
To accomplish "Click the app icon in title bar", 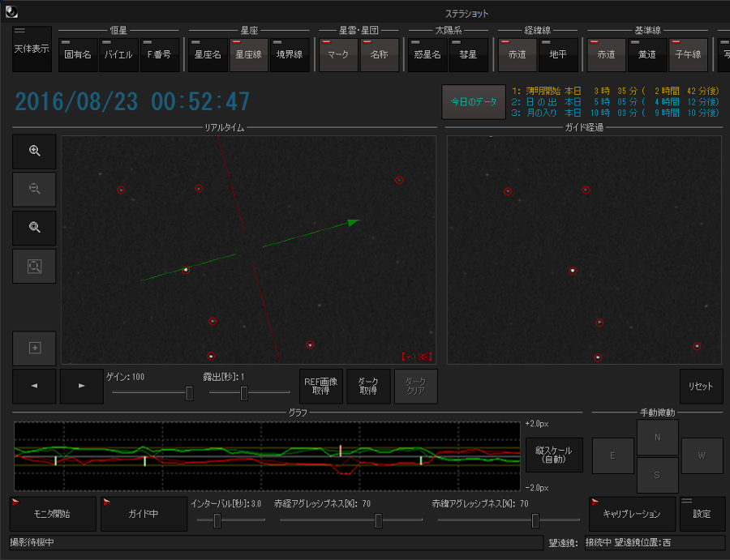I will click(11, 13).
